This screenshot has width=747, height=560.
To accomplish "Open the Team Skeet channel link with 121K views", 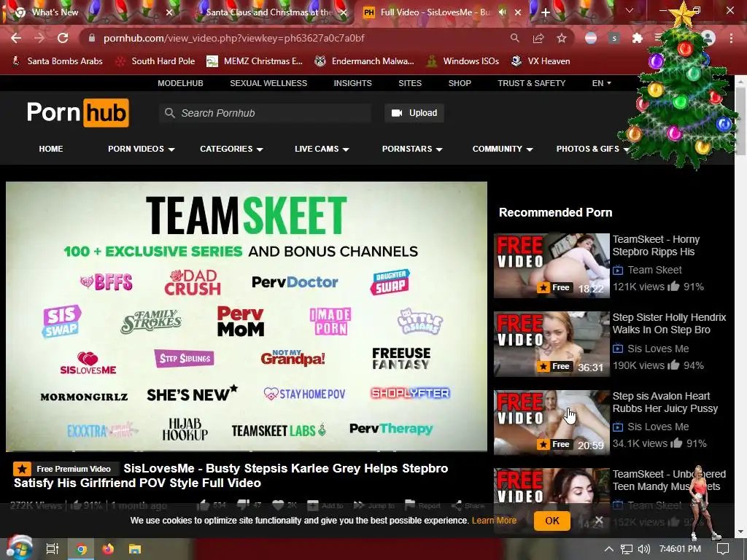I will (x=654, y=270).
